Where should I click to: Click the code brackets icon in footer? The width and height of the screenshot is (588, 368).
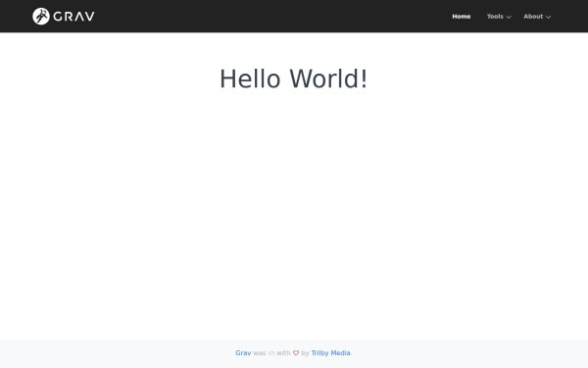point(271,353)
